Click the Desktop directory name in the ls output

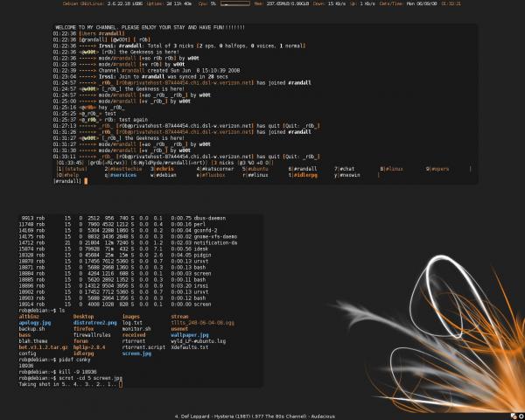click(83, 317)
